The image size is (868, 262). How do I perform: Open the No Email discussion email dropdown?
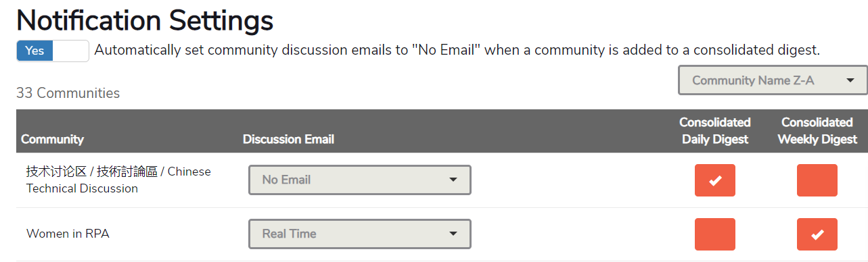click(x=360, y=180)
